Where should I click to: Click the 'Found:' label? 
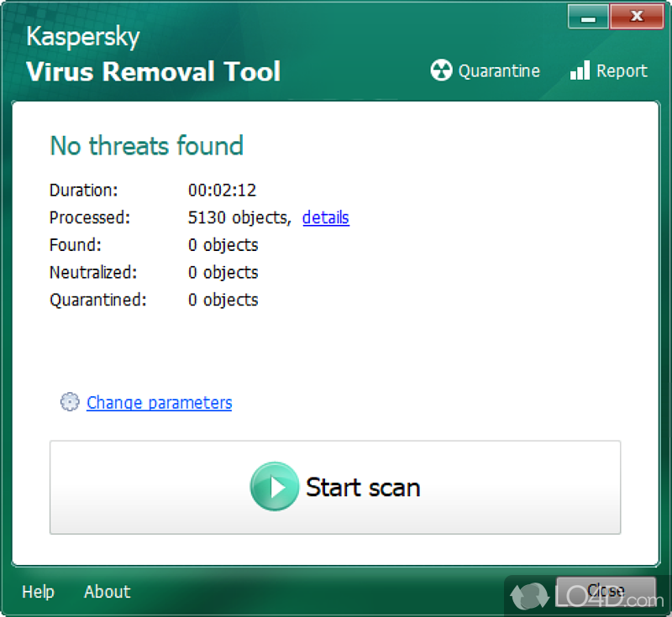click(76, 245)
